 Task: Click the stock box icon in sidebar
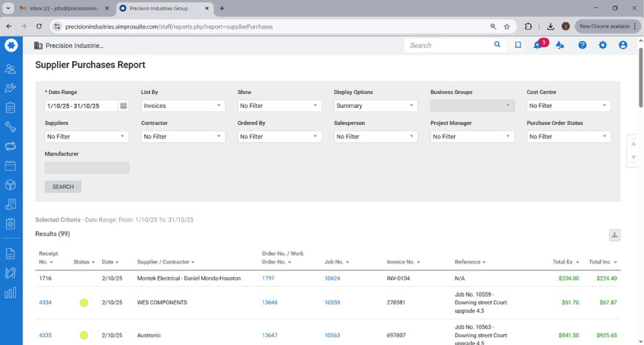[10, 185]
